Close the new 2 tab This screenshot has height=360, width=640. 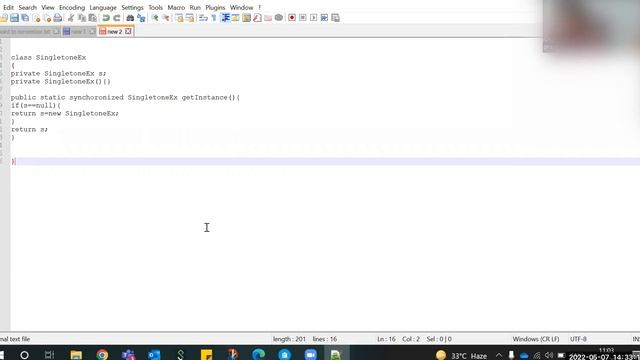pos(128,31)
